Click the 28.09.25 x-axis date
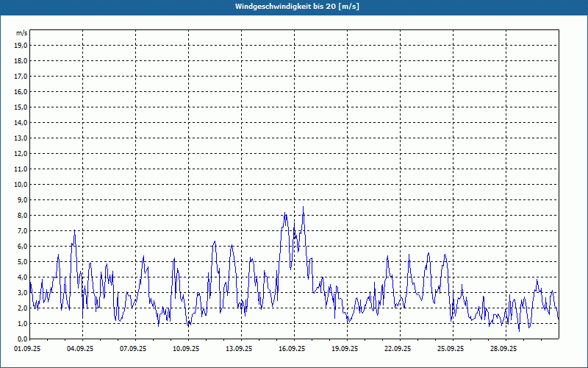 [503, 349]
